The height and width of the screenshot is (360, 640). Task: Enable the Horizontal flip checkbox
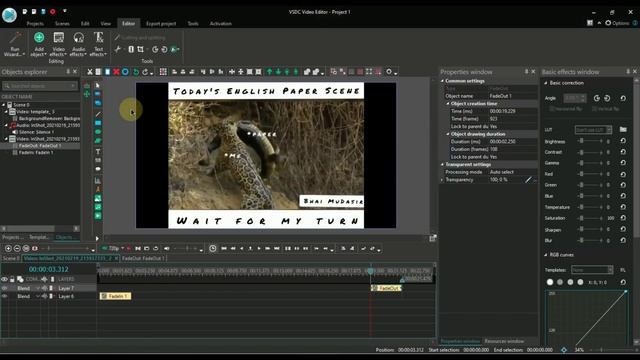(552, 109)
